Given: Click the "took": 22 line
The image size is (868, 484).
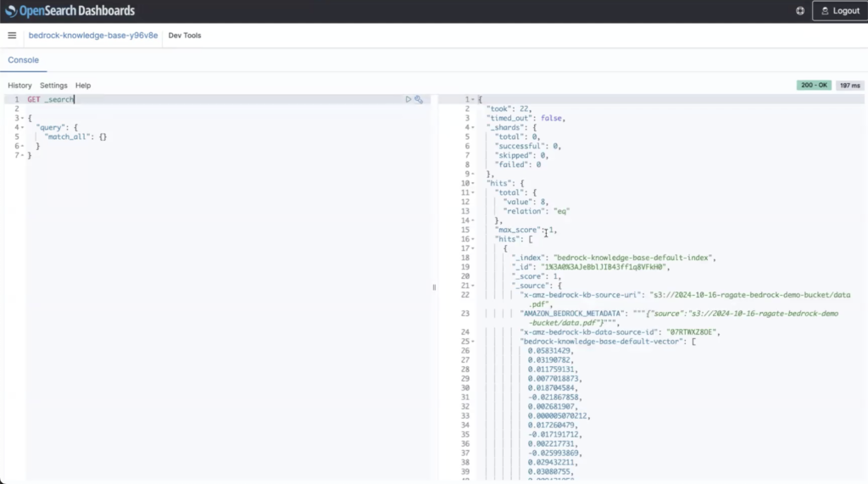Looking at the screenshot, I should 509,109.
